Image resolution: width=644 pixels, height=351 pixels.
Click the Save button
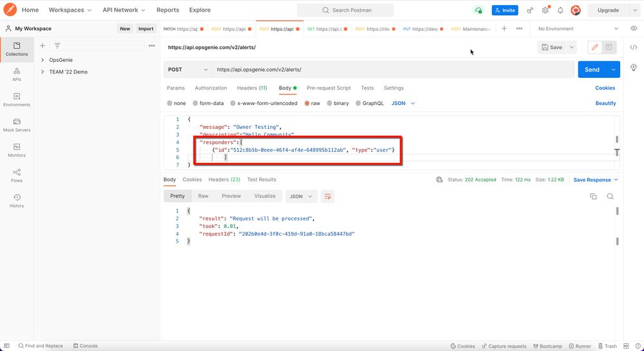(552, 47)
